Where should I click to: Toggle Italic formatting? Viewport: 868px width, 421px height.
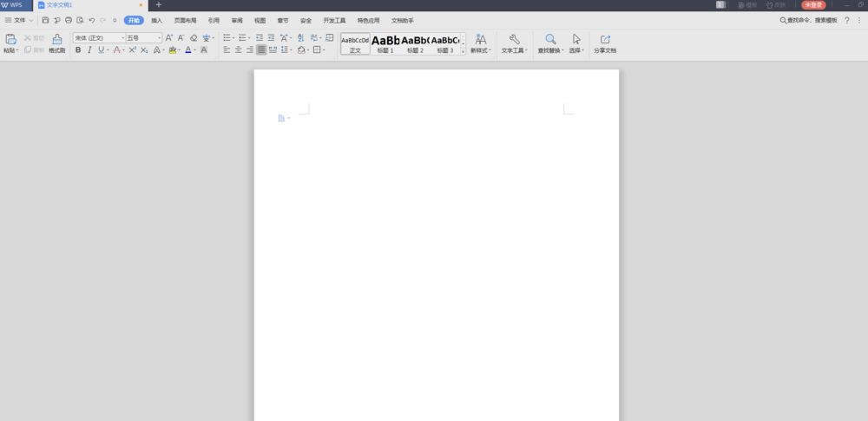[89, 49]
